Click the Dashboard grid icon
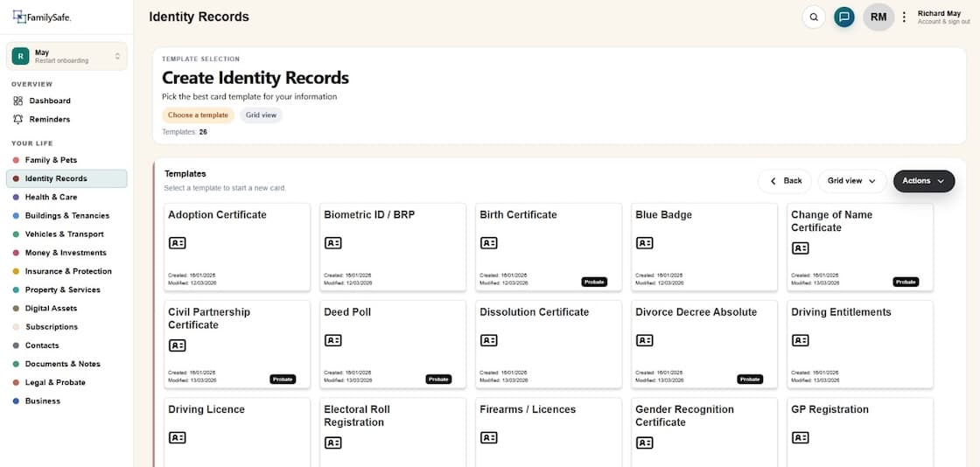Viewport: 980px width, 467px height. (18, 101)
